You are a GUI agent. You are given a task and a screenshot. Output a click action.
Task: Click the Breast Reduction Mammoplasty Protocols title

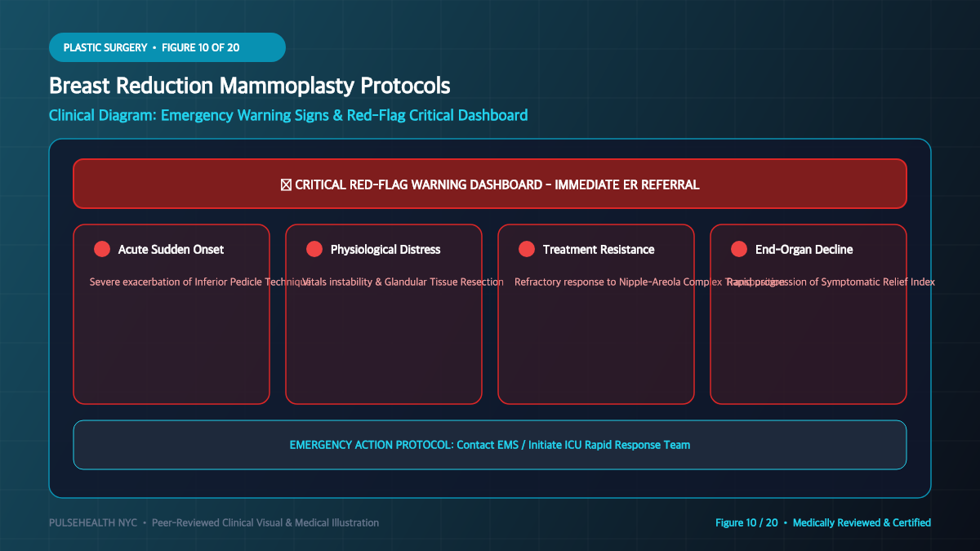tap(250, 86)
